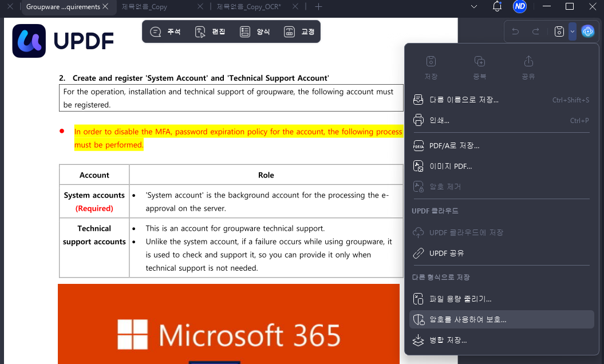Click the highlighted red MFA text
Screen dimensions: 604x364
tap(238, 139)
